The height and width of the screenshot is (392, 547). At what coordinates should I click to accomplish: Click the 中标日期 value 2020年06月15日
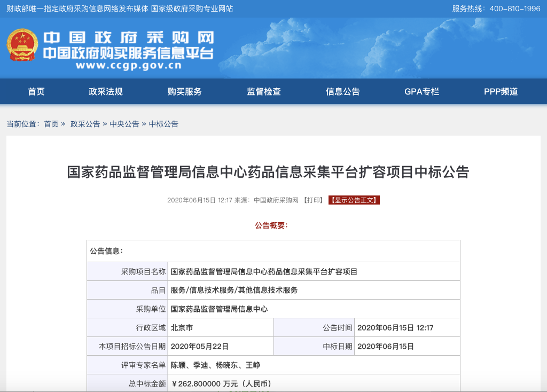[386, 346]
